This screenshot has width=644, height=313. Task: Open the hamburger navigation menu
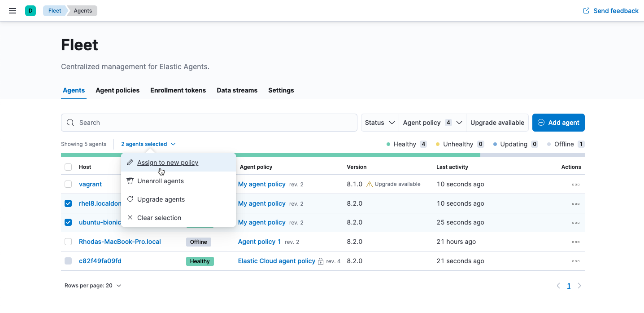(x=12, y=10)
